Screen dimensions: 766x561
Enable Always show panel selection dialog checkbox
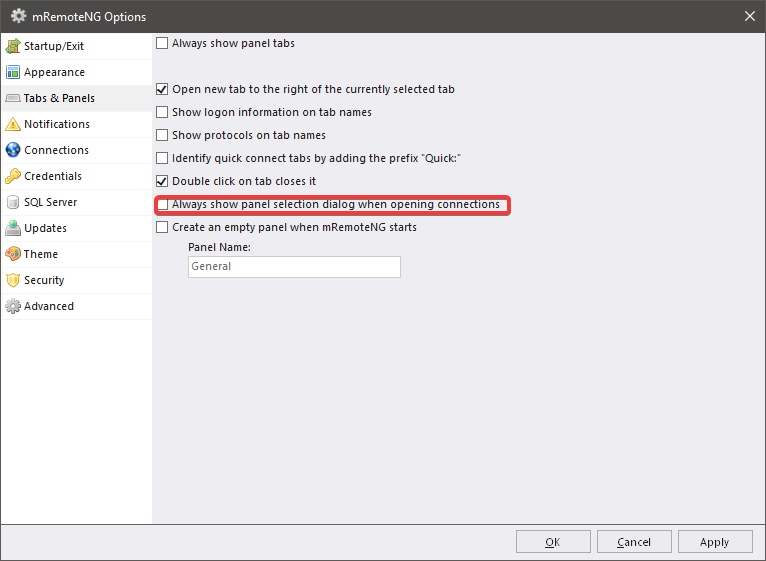tap(163, 204)
